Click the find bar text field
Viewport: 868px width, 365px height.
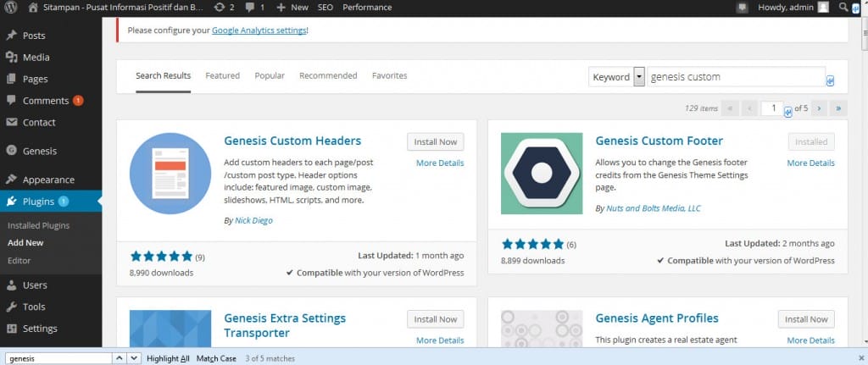[59, 358]
